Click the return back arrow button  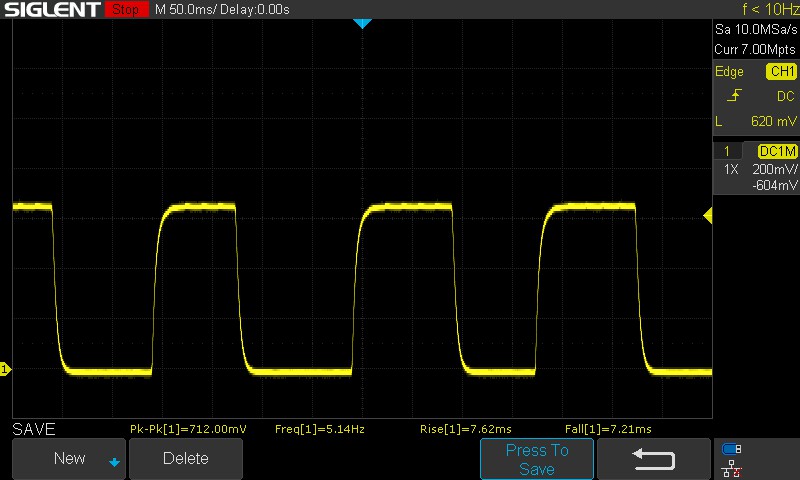(x=654, y=459)
